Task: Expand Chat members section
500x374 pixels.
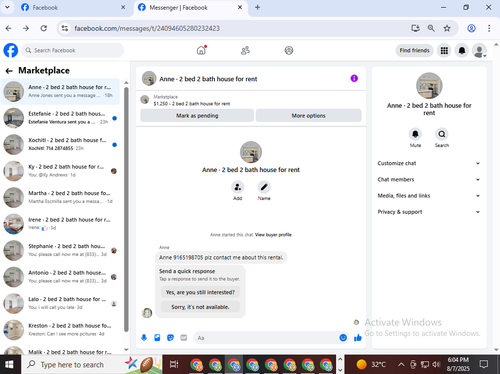Action: tap(429, 179)
